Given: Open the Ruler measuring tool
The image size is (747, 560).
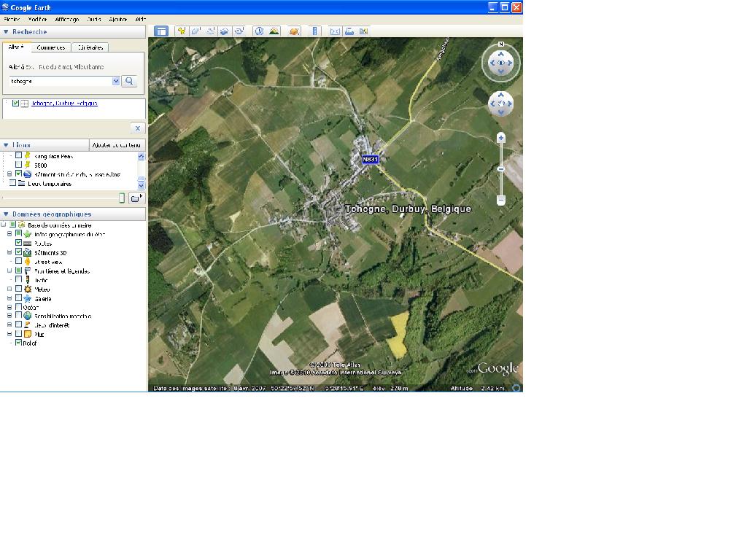Looking at the screenshot, I should (314, 31).
